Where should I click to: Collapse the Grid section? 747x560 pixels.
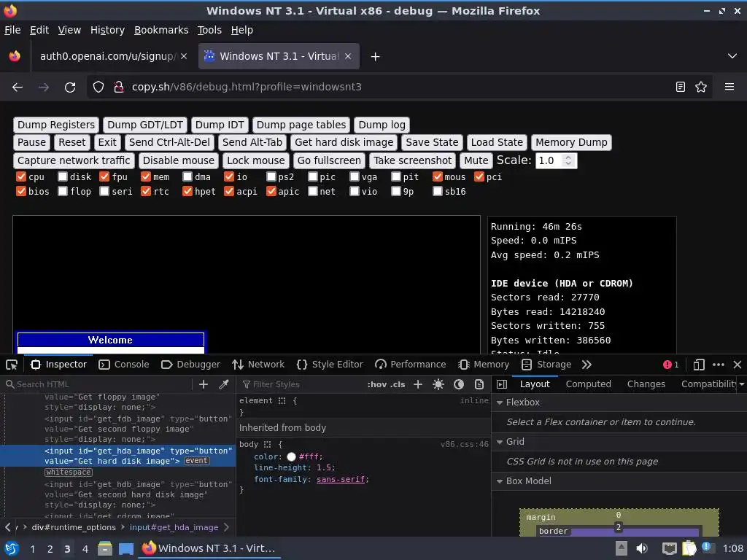pyautogui.click(x=500, y=442)
